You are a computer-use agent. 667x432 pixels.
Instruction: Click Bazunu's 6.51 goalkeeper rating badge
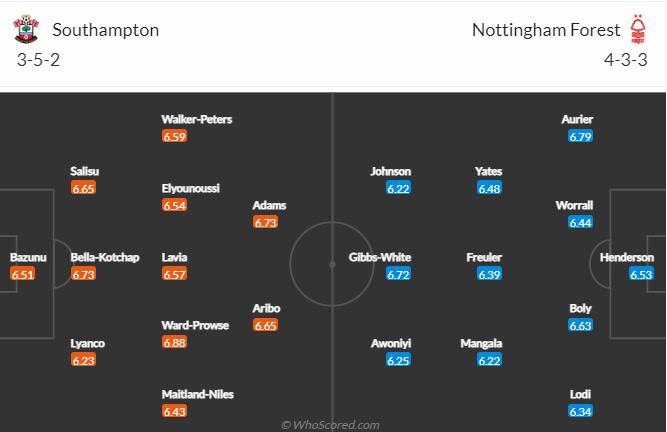22,274
